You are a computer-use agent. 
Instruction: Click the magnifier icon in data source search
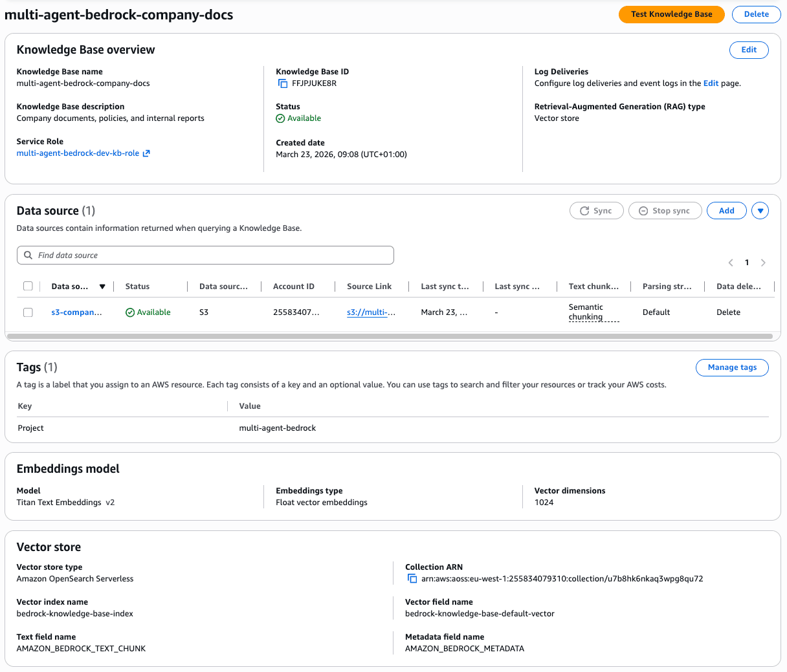tap(28, 255)
